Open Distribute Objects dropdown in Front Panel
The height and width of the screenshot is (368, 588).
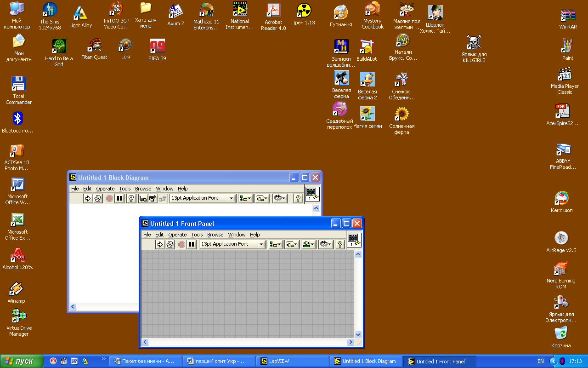[292, 244]
